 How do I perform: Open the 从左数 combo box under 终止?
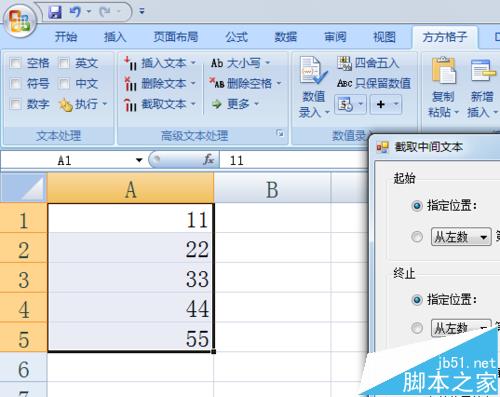click(x=461, y=328)
